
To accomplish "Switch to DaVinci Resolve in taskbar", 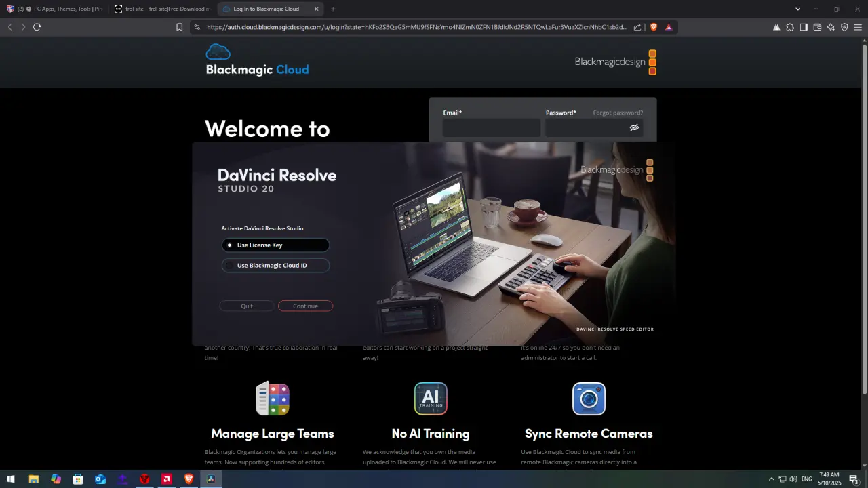I will tap(211, 479).
